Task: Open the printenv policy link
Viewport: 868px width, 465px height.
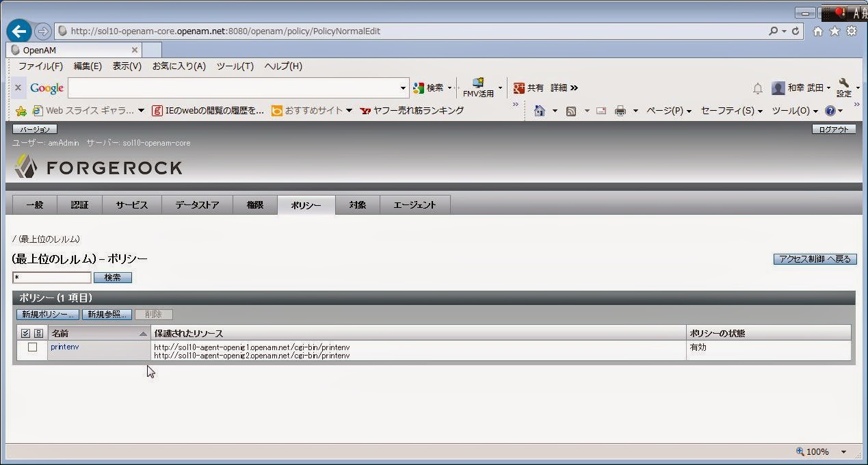Action: tap(64, 347)
